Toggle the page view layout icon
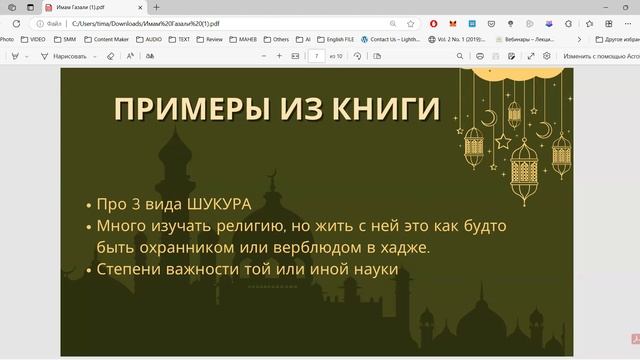 377,56
